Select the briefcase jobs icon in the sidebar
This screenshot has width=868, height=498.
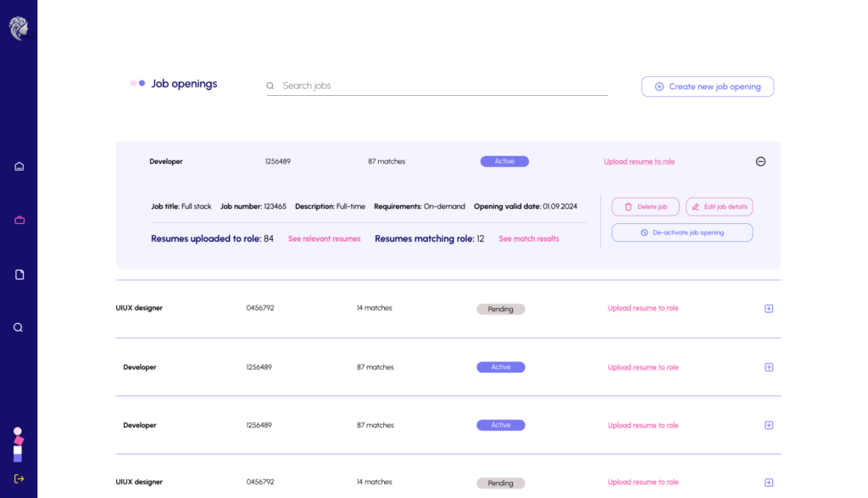(x=19, y=221)
